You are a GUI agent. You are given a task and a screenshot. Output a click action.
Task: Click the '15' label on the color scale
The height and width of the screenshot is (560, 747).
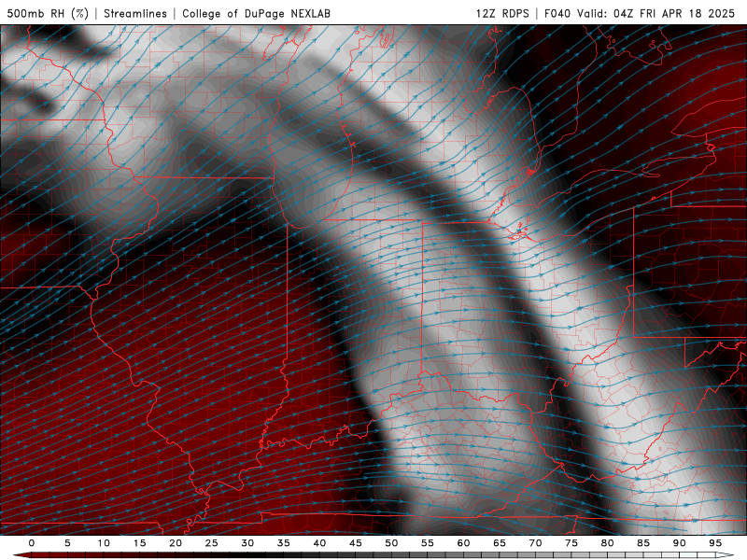tap(139, 543)
